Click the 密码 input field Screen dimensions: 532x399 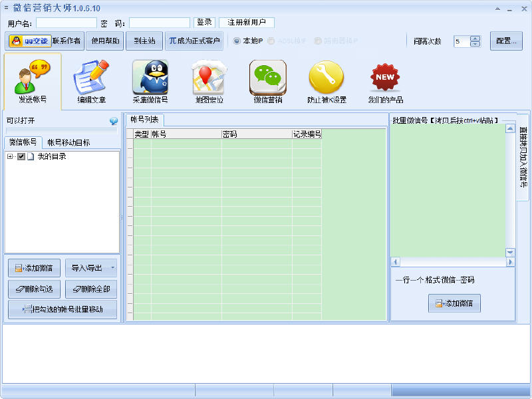pos(160,23)
